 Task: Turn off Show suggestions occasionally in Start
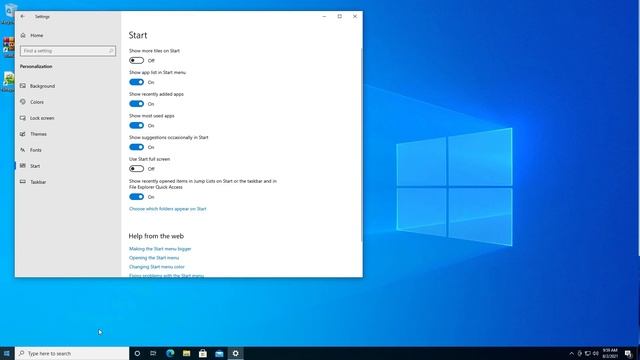point(136,147)
